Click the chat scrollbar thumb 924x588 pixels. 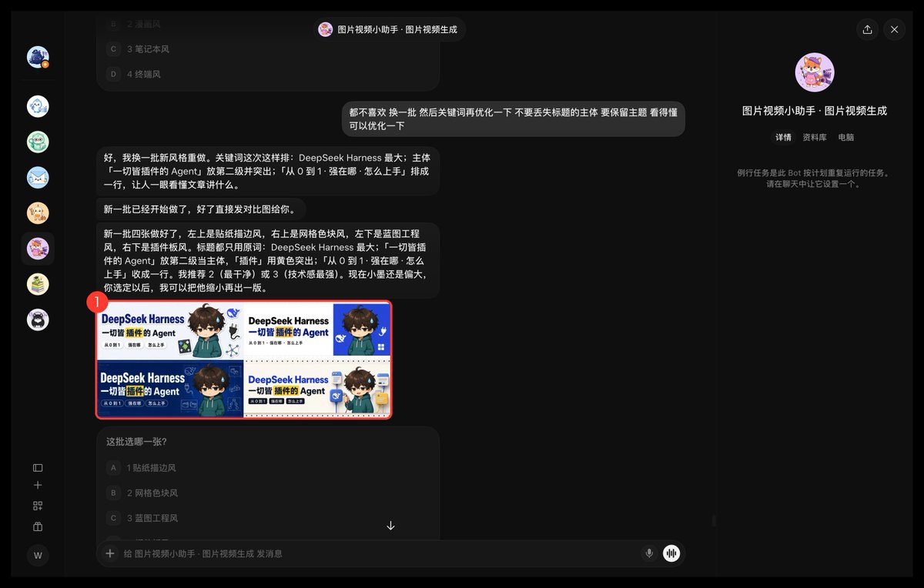[713, 521]
